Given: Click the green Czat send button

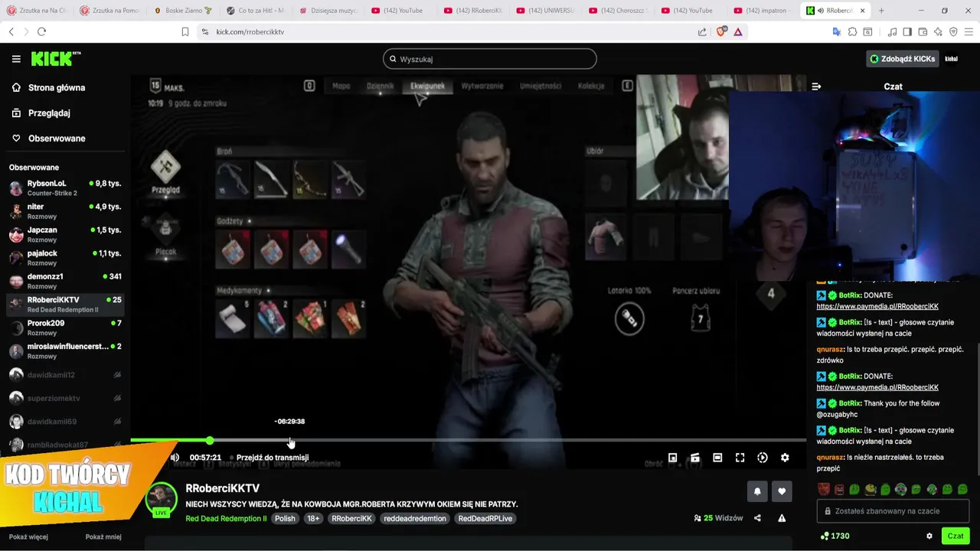Looking at the screenshot, I should (955, 536).
